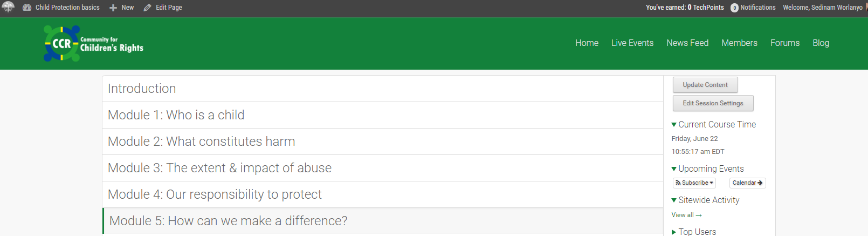Click the Update Content button
The height and width of the screenshot is (236, 868).
[x=705, y=85]
